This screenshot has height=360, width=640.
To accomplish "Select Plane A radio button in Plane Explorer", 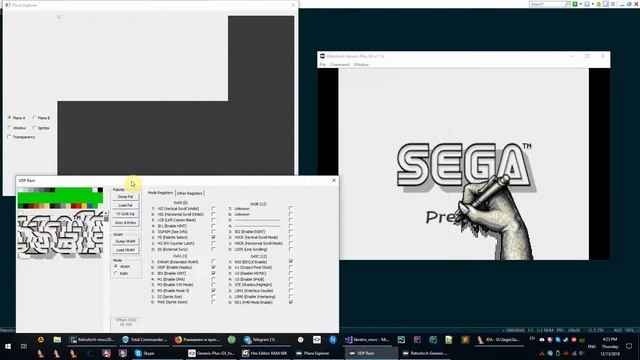I will (x=9, y=118).
